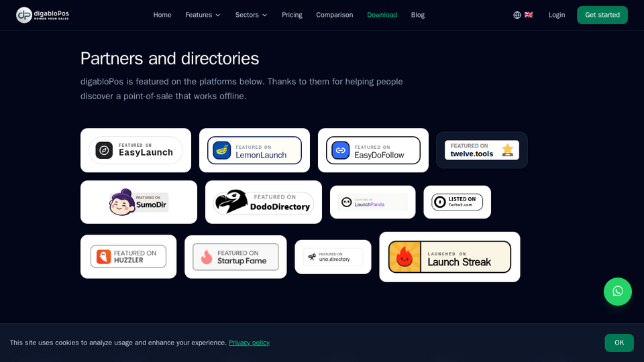
Task: Select the UK flag language icon
Action: pyautogui.click(x=529, y=15)
